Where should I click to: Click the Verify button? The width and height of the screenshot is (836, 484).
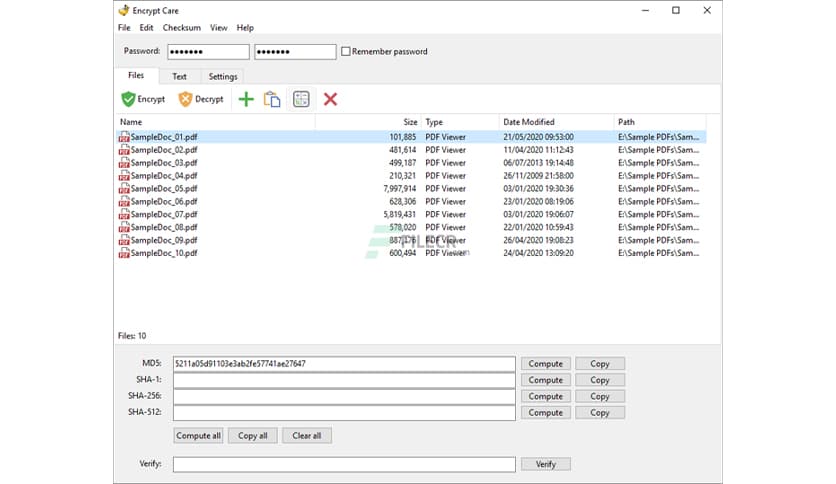[x=545, y=464]
